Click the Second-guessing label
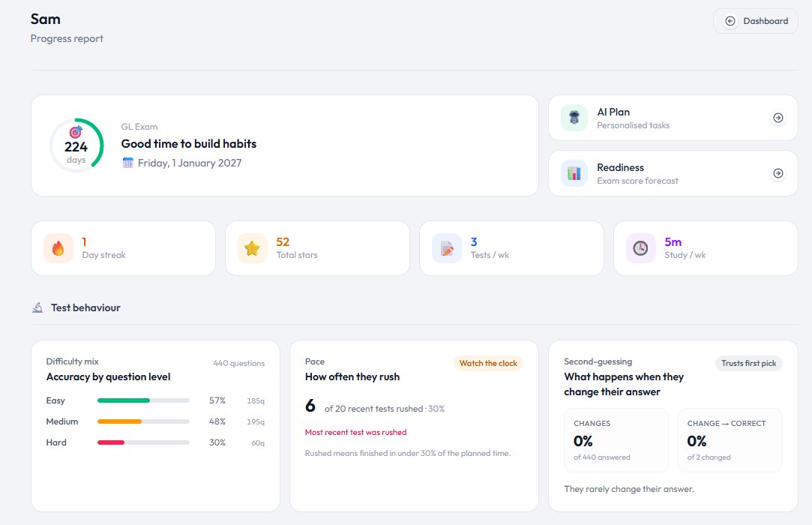812x525 pixels. (x=598, y=361)
